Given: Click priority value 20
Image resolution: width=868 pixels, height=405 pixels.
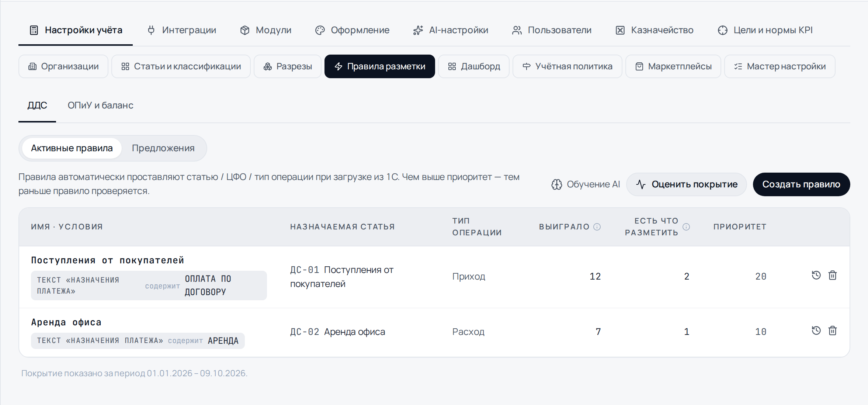Looking at the screenshot, I should click(761, 277).
